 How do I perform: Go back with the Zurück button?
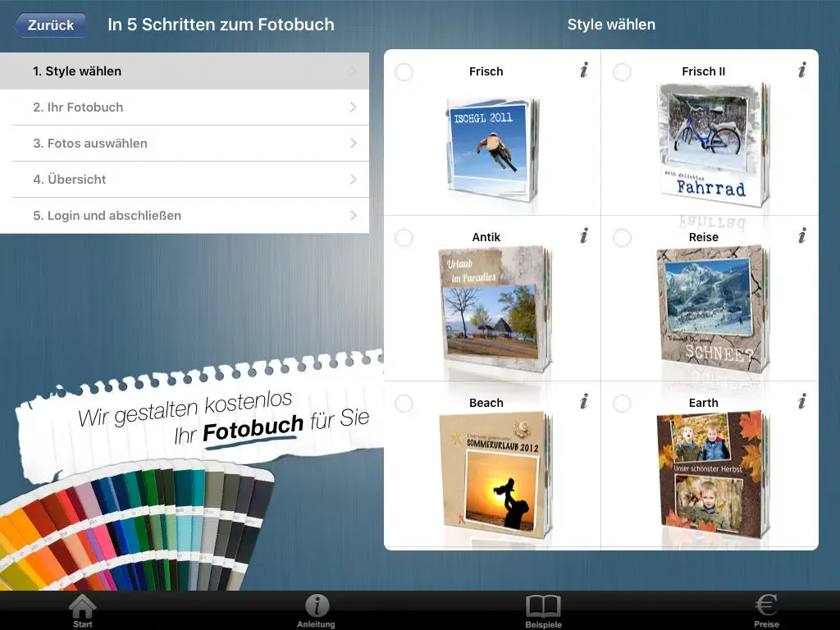(50, 25)
